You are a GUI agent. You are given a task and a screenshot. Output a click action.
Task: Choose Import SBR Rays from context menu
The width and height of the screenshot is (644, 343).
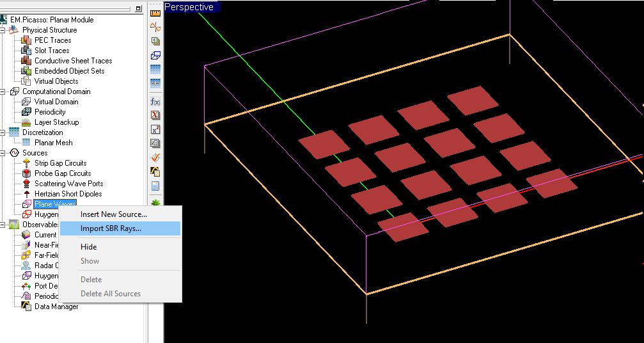coord(111,228)
